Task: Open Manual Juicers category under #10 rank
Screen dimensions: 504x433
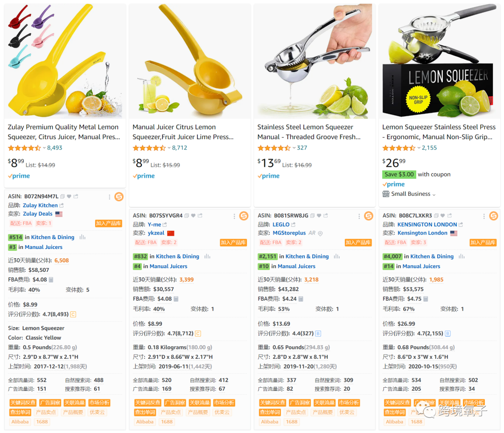Action: pyautogui.click(x=296, y=266)
